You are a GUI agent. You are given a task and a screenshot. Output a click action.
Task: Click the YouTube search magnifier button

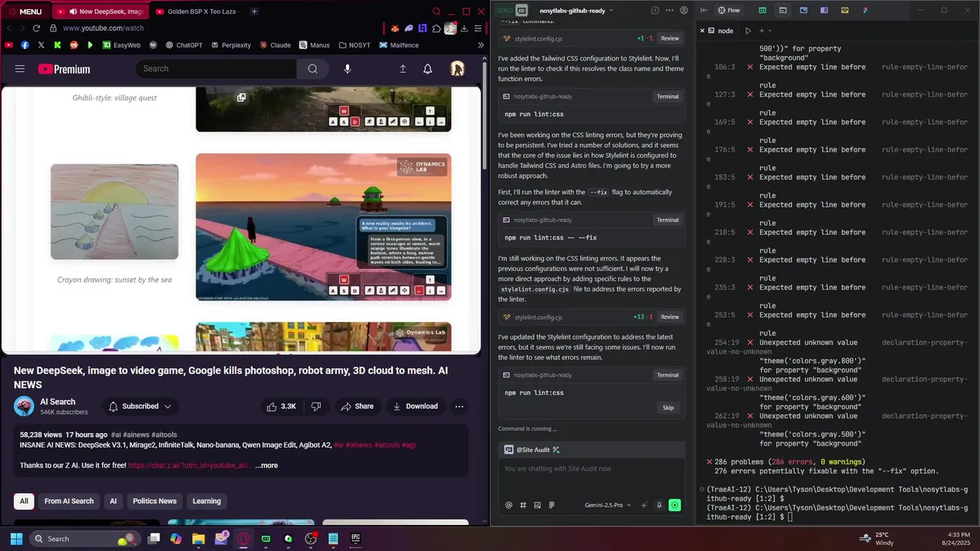point(312,69)
